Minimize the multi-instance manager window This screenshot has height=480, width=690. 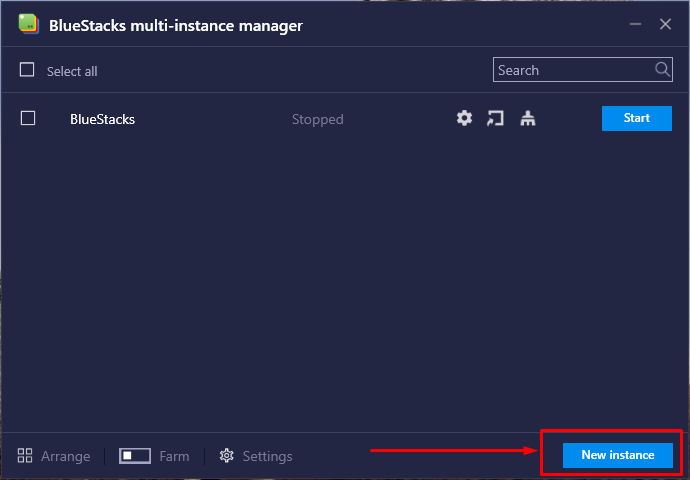(x=635, y=24)
